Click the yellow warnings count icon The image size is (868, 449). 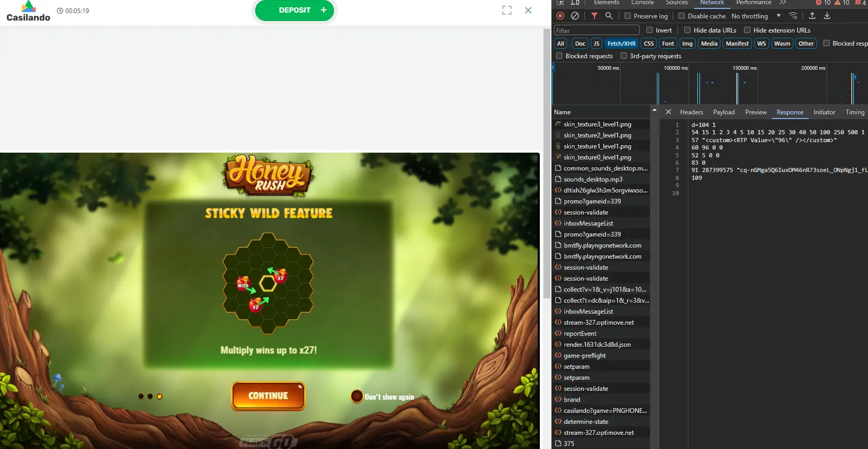click(x=838, y=3)
